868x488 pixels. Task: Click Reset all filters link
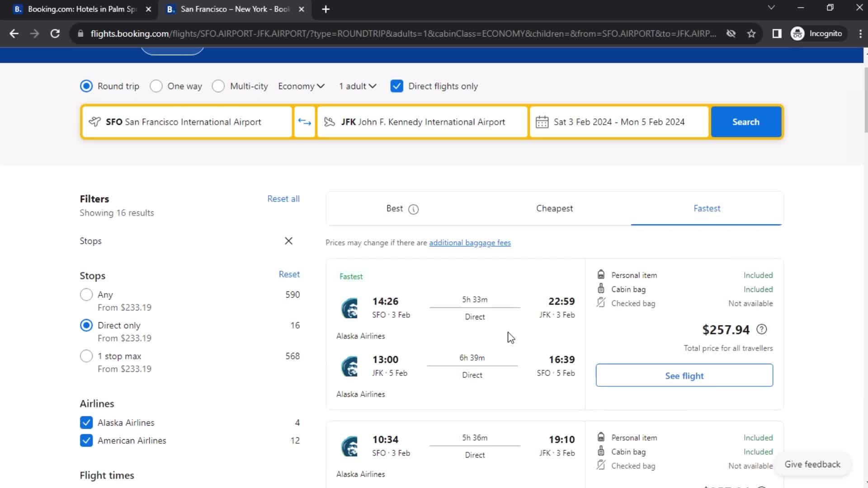coord(283,199)
